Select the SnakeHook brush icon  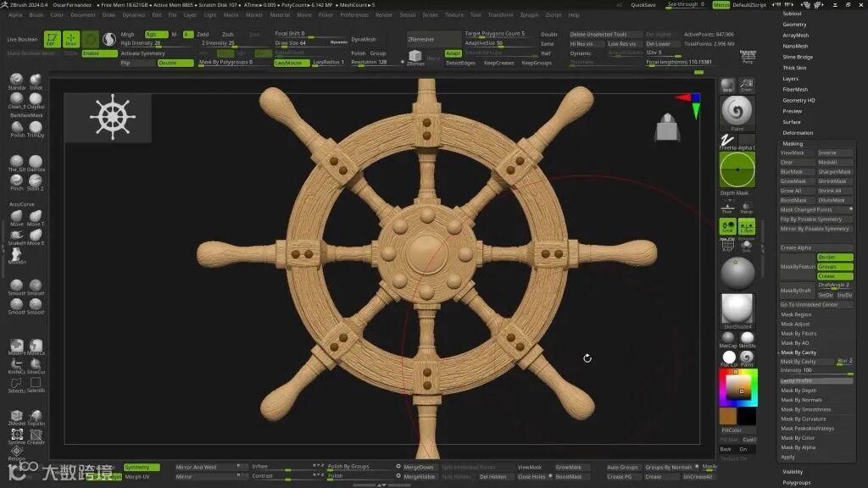(17, 236)
